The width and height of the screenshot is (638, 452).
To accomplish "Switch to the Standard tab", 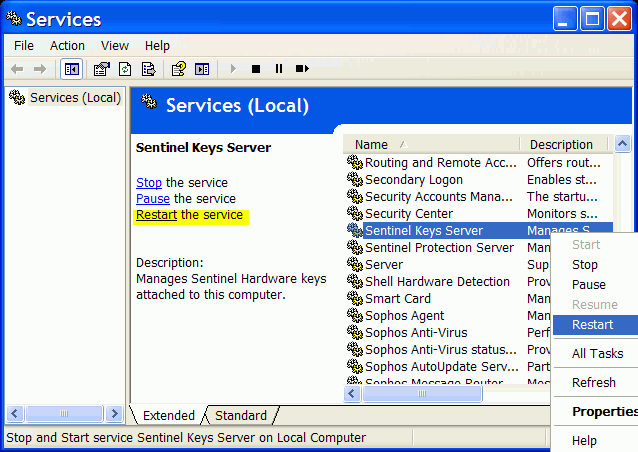I will tap(241, 415).
